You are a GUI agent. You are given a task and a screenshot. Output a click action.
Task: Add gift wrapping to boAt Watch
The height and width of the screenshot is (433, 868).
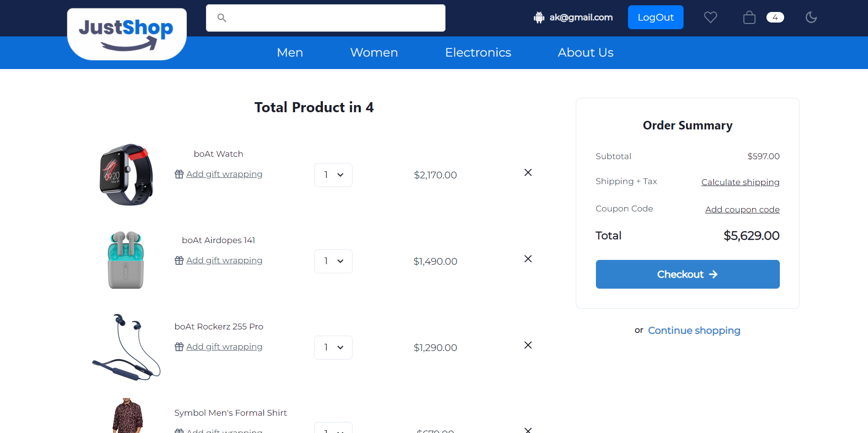pyautogui.click(x=224, y=174)
